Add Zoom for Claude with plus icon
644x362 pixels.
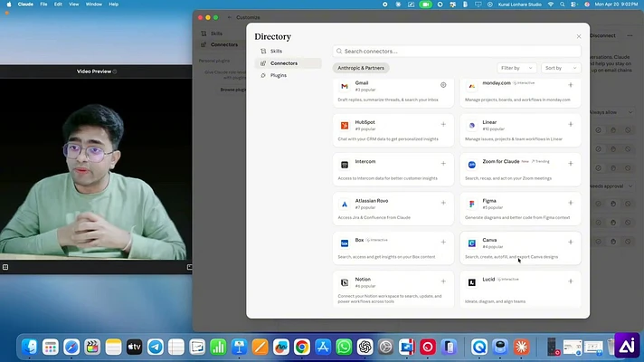click(571, 164)
